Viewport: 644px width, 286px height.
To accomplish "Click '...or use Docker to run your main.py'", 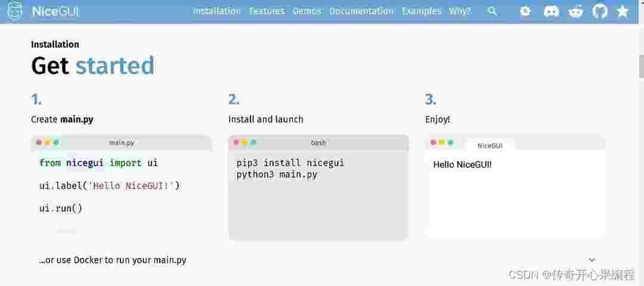I will point(113,260).
